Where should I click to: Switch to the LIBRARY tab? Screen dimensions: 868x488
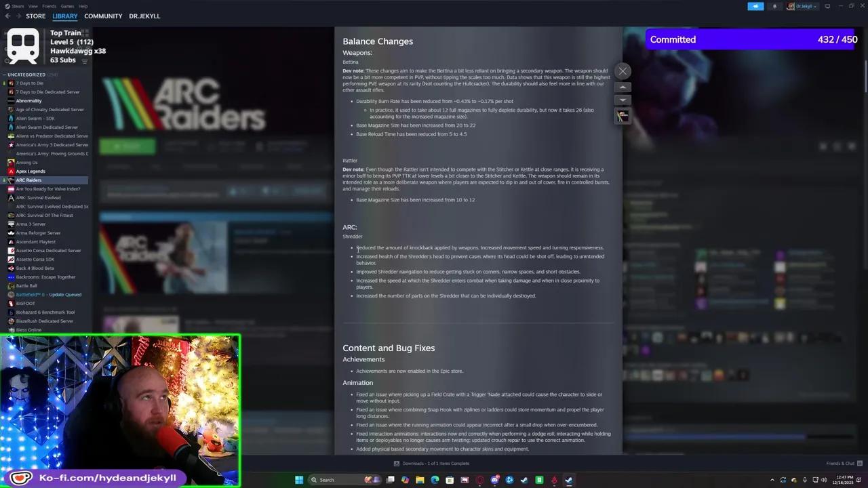[64, 16]
